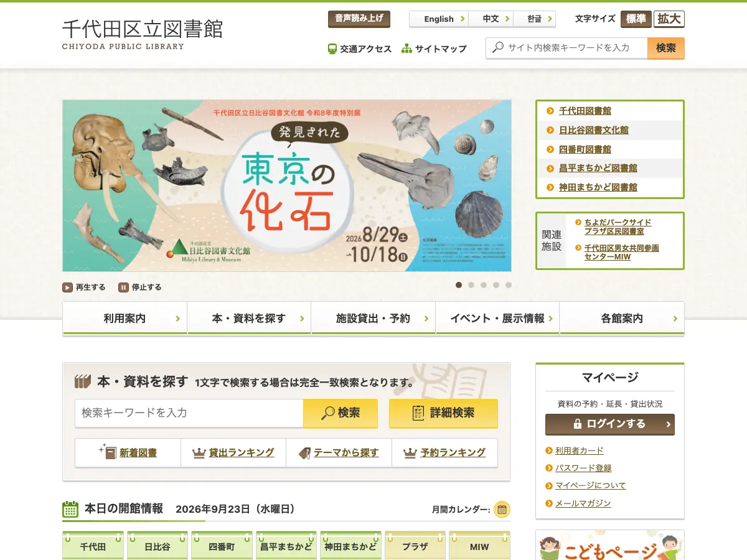Click the book icon on 新着図書

coord(108,452)
